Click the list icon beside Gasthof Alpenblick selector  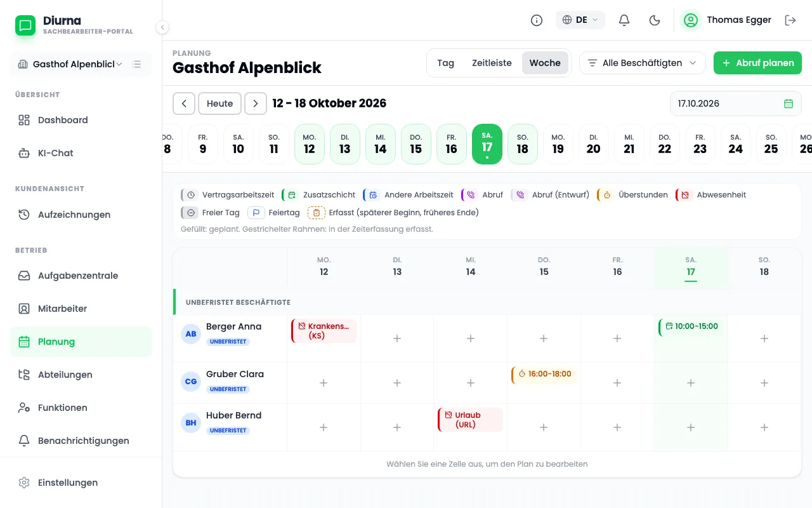pos(136,64)
